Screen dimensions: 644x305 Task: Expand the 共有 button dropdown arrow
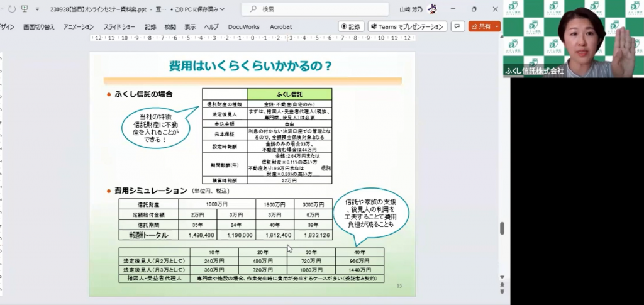point(497,26)
